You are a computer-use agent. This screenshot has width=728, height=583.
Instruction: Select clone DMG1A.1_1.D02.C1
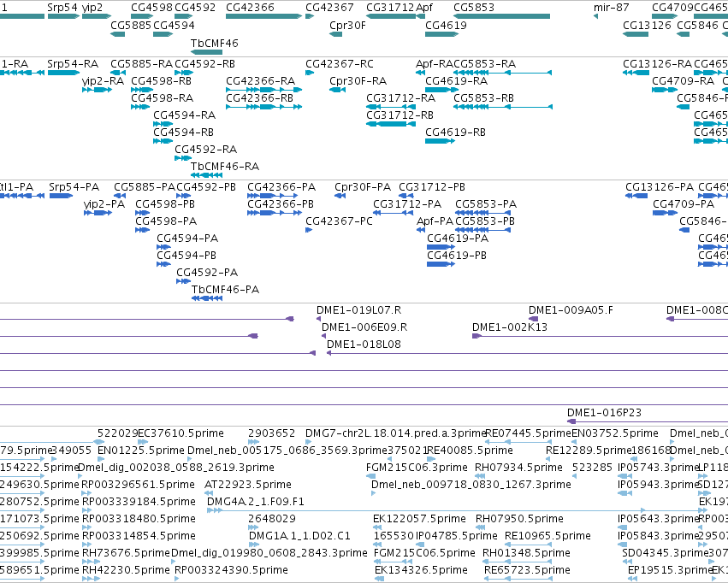tap(299, 536)
